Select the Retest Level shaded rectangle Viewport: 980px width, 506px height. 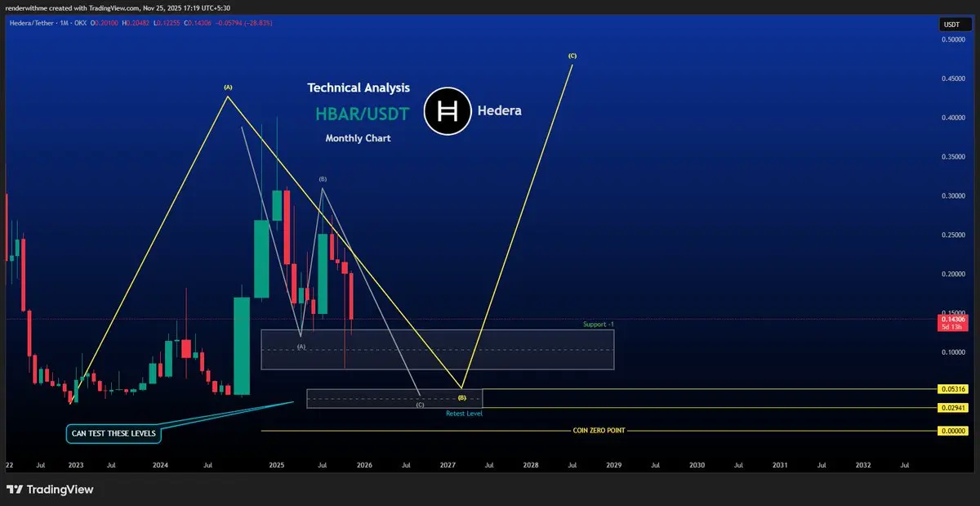395,399
